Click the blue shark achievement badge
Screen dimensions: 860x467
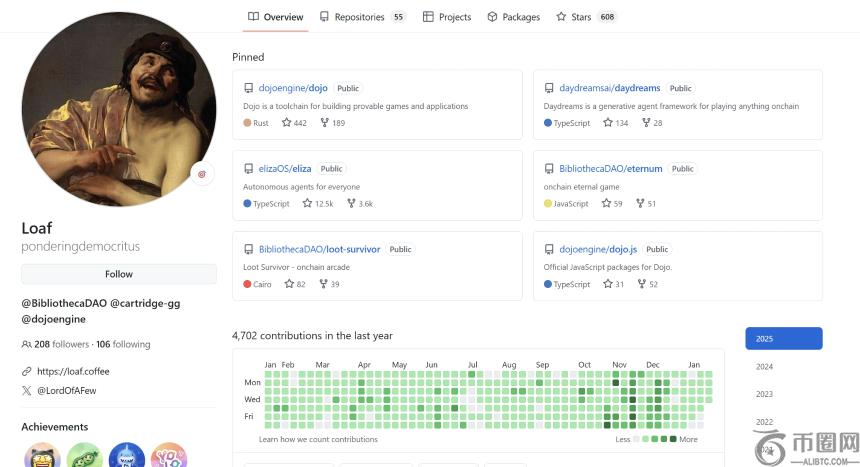tap(127, 455)
